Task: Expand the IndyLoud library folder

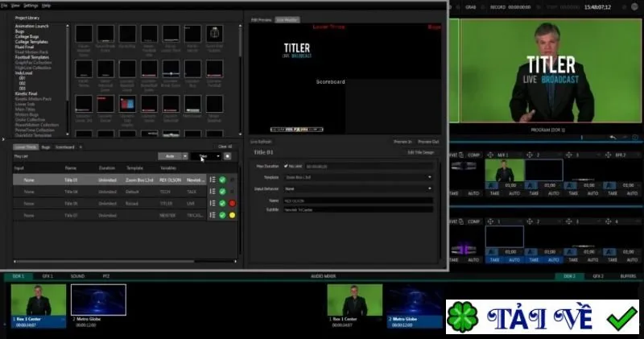Action: 24,72
